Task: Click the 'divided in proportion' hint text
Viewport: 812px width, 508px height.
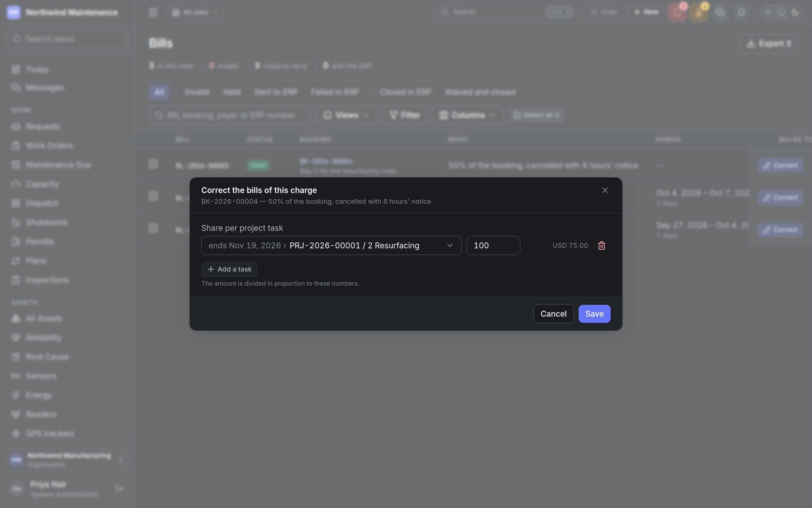Action: point(280,284)
